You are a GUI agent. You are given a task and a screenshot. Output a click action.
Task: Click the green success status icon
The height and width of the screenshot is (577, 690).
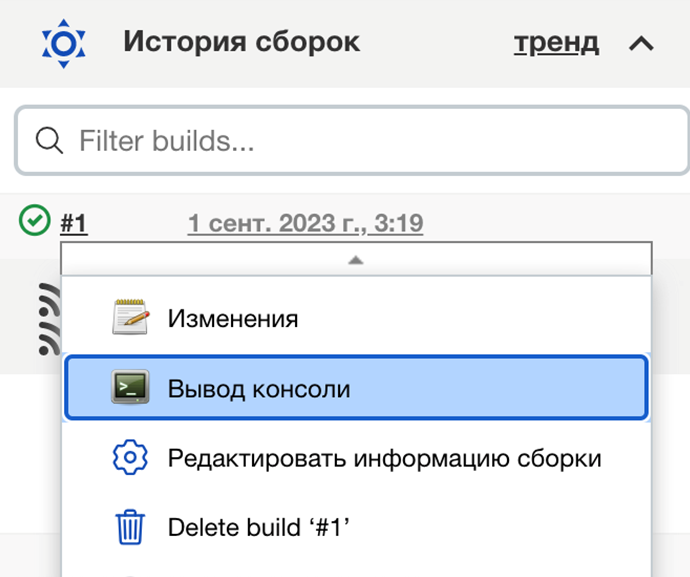click(x=35, y=221)
